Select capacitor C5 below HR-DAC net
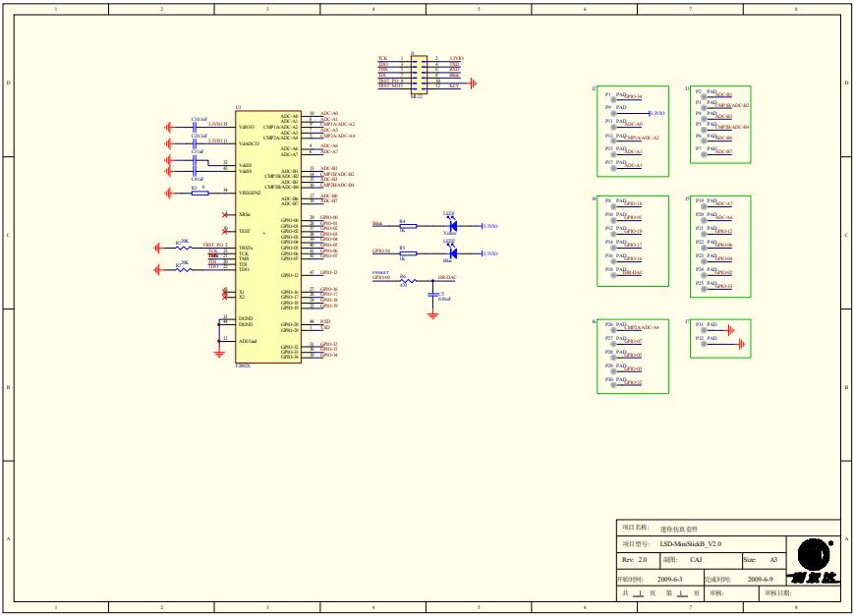Viewport: 854px width, 616px height. point(433,294)
